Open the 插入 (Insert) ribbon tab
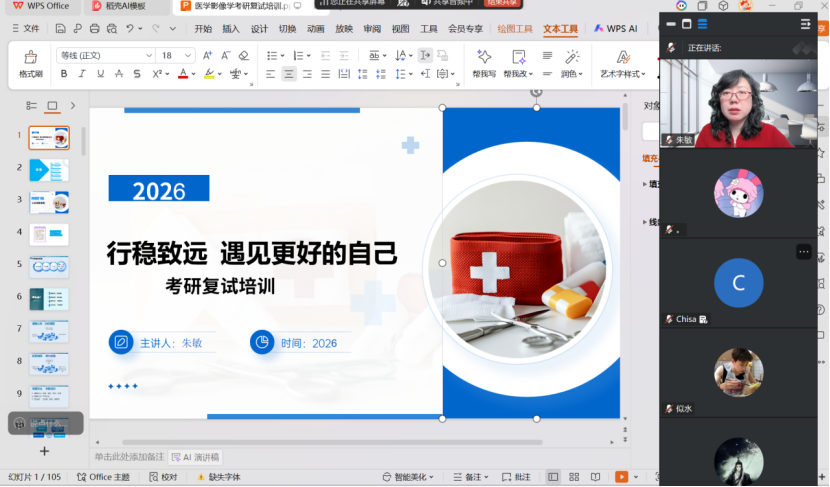 [x=231, y=29]
